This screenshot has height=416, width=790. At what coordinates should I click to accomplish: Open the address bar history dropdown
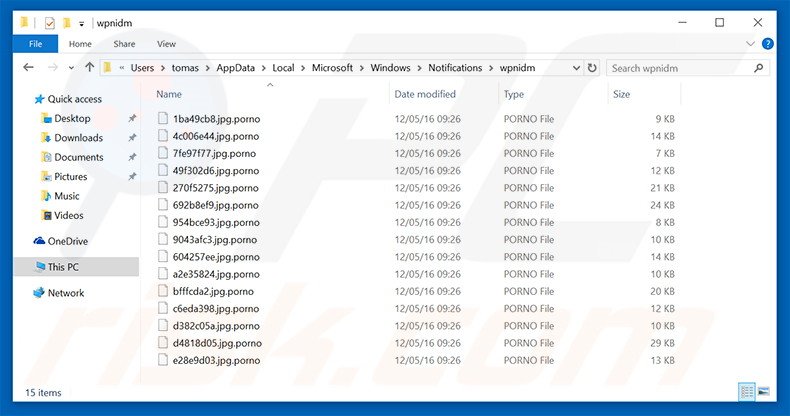tap(576, 68)
